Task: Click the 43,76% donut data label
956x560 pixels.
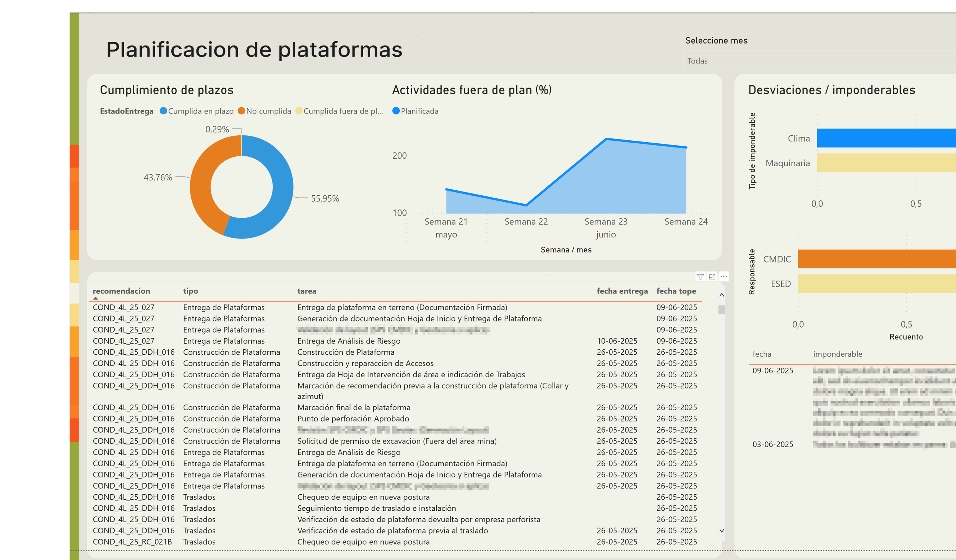Action: (158, 177)
